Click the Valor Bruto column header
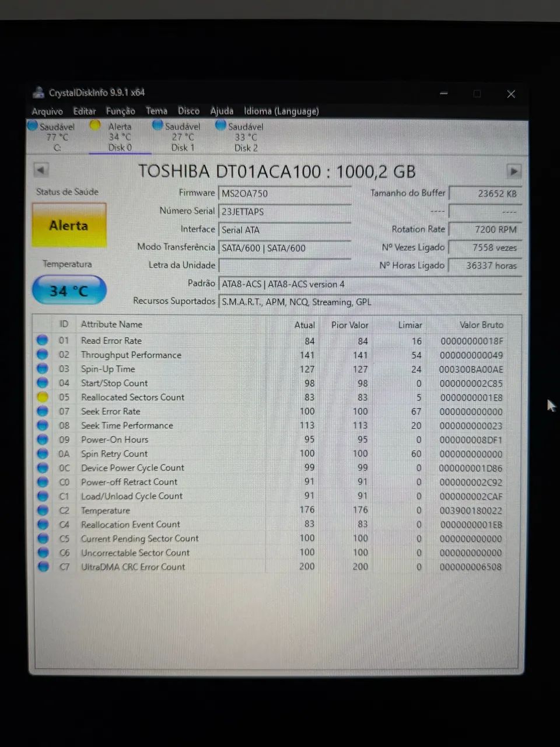Screen dimensions: 560x747 click(481, 325)
